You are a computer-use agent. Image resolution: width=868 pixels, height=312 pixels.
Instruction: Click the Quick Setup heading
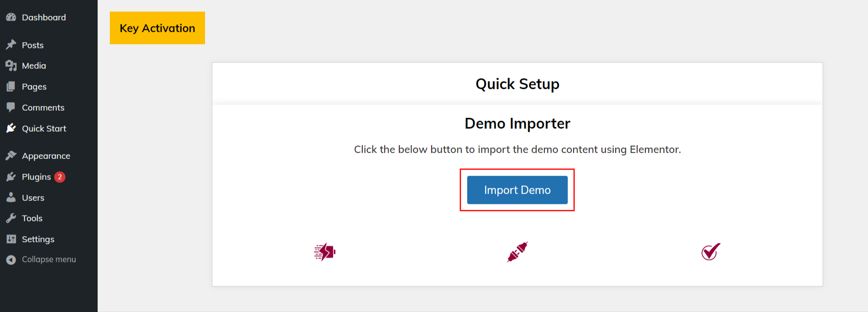517,84
